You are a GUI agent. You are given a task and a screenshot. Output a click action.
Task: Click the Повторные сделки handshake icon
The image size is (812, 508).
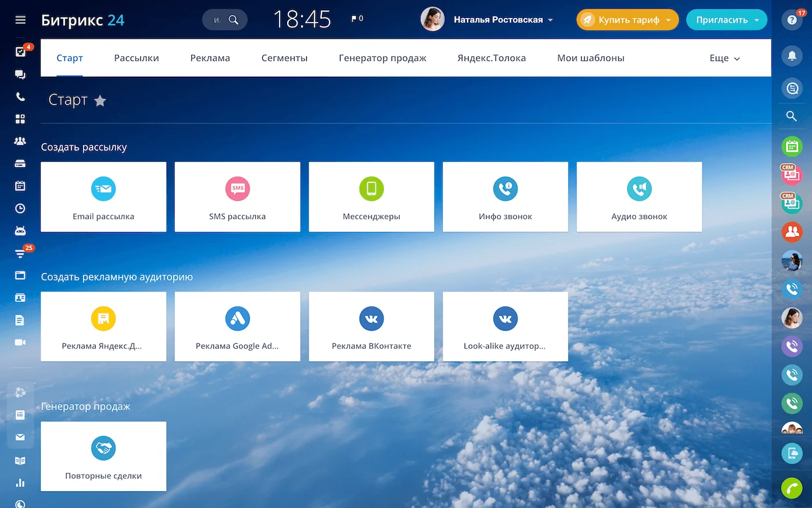(x=103, y=448)
